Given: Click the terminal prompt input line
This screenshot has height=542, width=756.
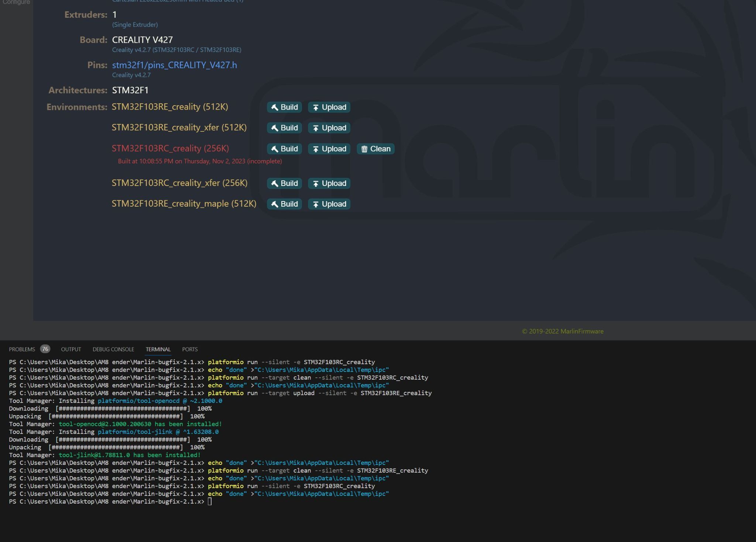Looking at the screenshot, I should pos(210,502).
